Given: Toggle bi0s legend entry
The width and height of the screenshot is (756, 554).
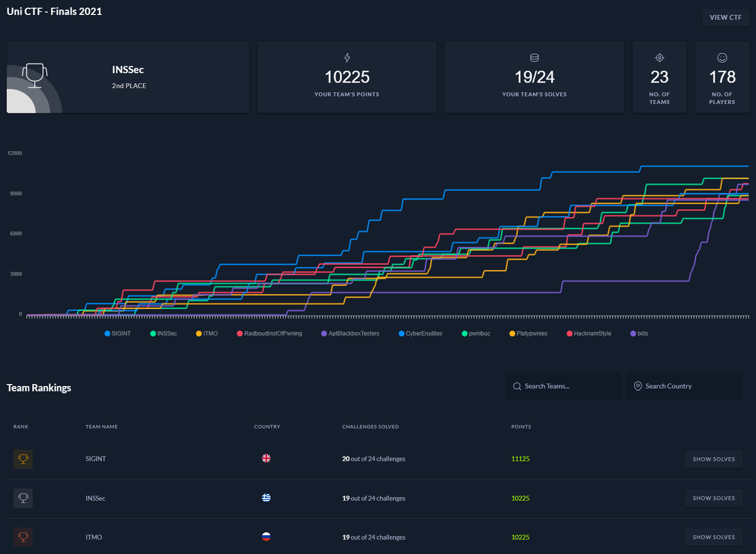Looking at the screenshot, I should point(639,333).
